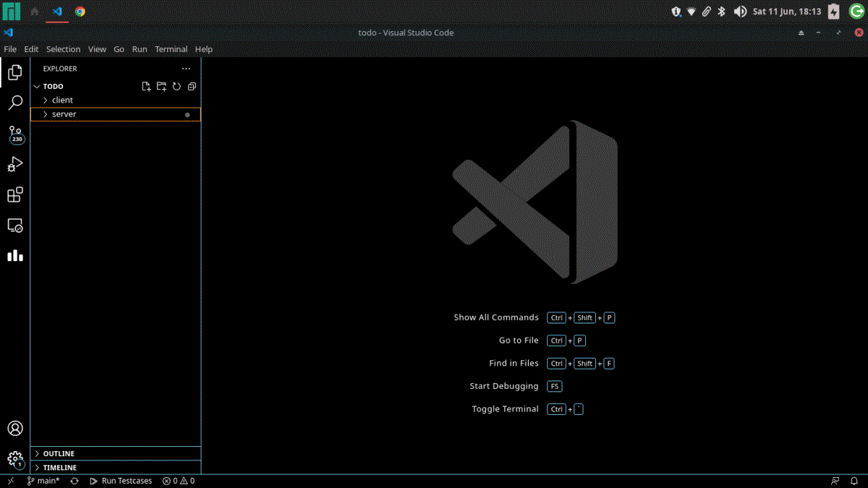Click the Start Debugging label

coord(504,386)
